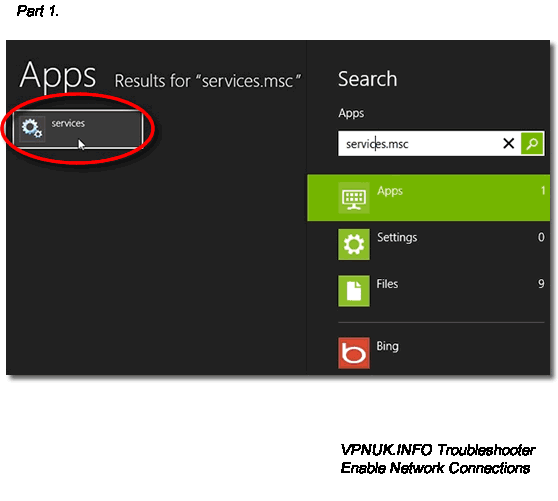Click the Search pane heading
Screen dimensions: 558x501
click(367, 79)
